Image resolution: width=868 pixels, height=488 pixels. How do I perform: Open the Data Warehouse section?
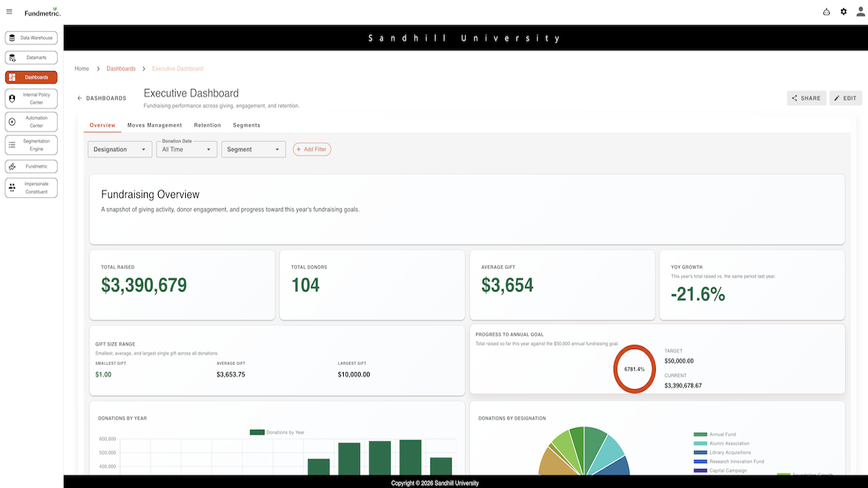tap(31, 38)
